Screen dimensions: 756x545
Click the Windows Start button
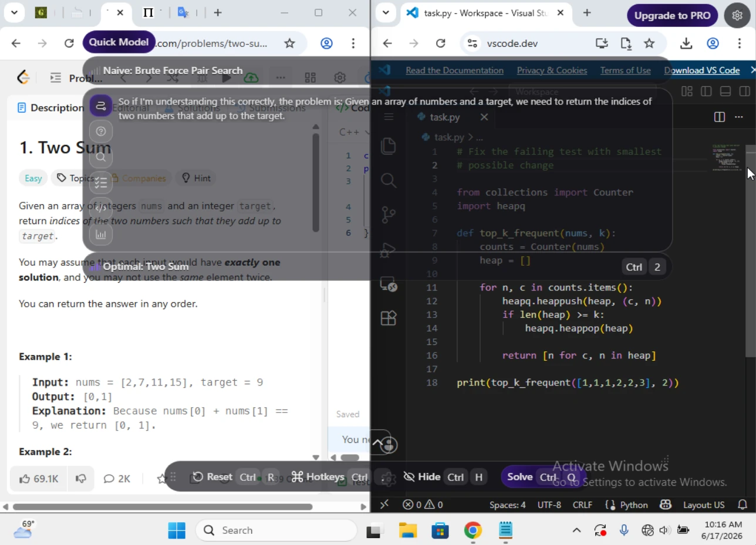[177, 530]
